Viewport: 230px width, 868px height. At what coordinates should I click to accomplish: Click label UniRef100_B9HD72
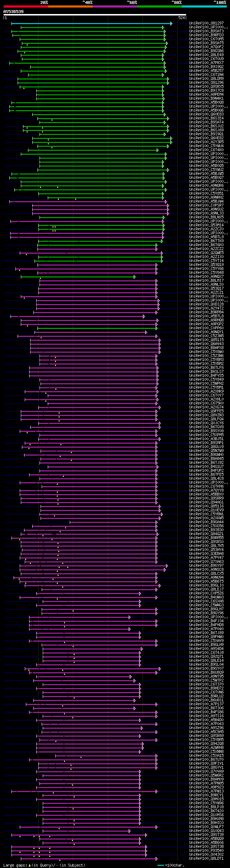[x=206, y=688]
